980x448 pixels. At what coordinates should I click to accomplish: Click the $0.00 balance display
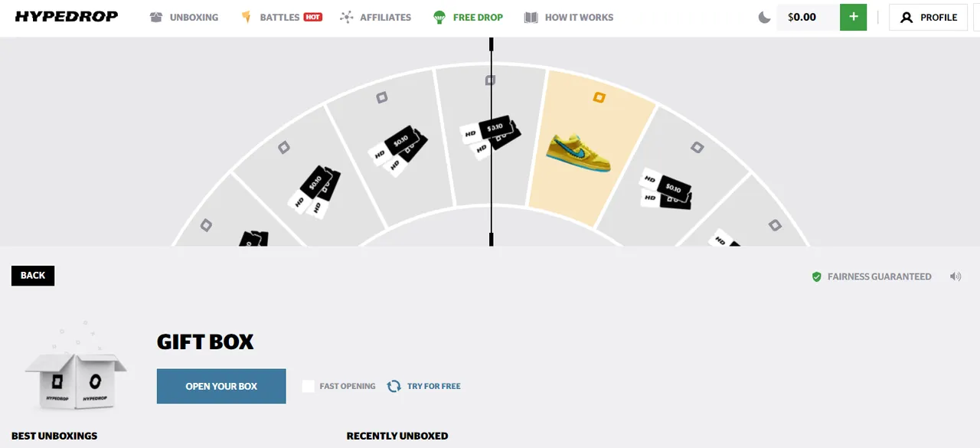coord(808,17)
